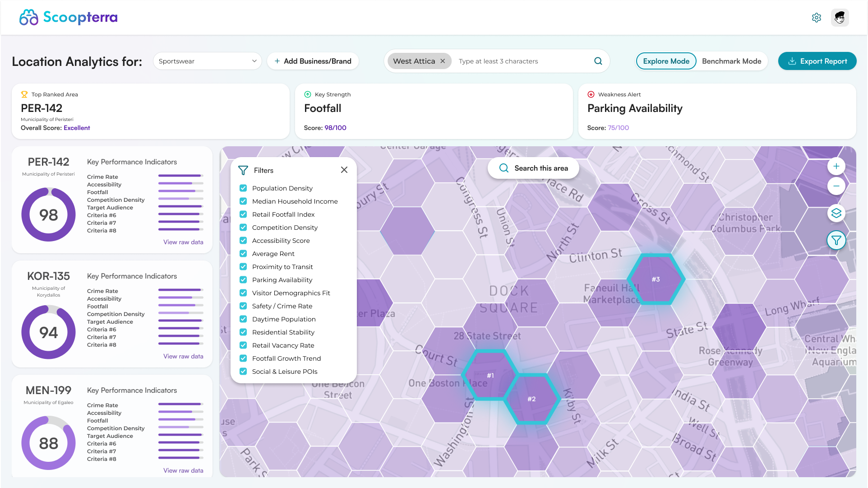The width and height of the screenshot is (868, 488).
Task: Click MEN-199 Footfall indicator bar
Action: [181, 419]
